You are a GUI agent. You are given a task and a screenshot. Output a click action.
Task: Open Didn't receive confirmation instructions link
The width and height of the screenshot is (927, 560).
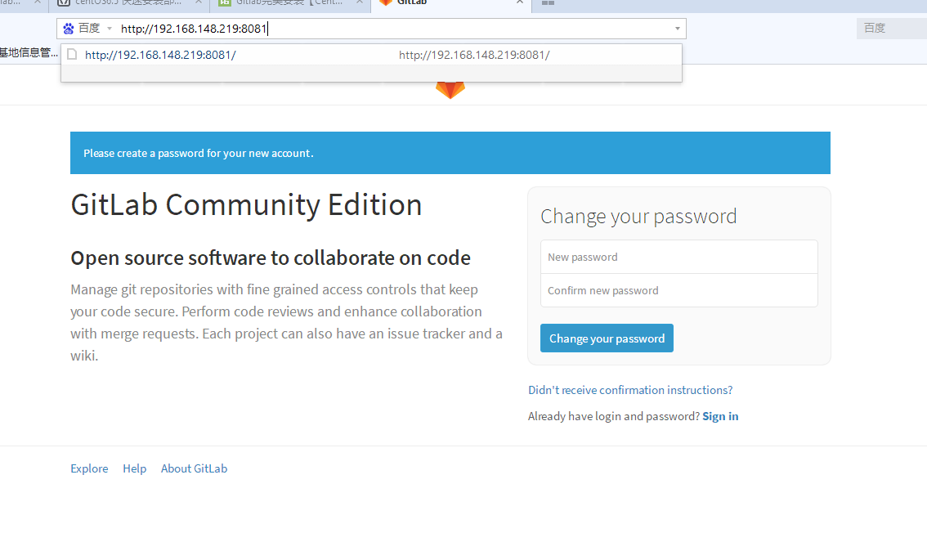coord(630,390)
